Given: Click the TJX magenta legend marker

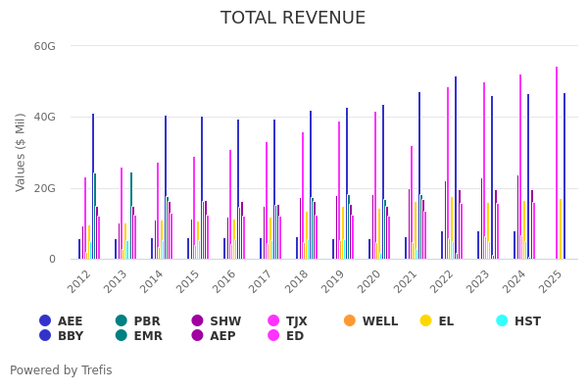Looking at the screenshot, I should (x=274, y=320).
